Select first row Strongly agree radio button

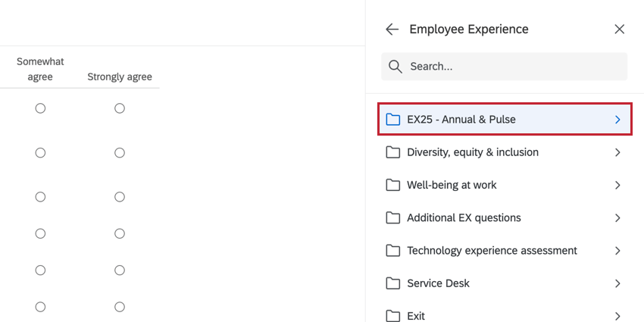pos(120,108)
